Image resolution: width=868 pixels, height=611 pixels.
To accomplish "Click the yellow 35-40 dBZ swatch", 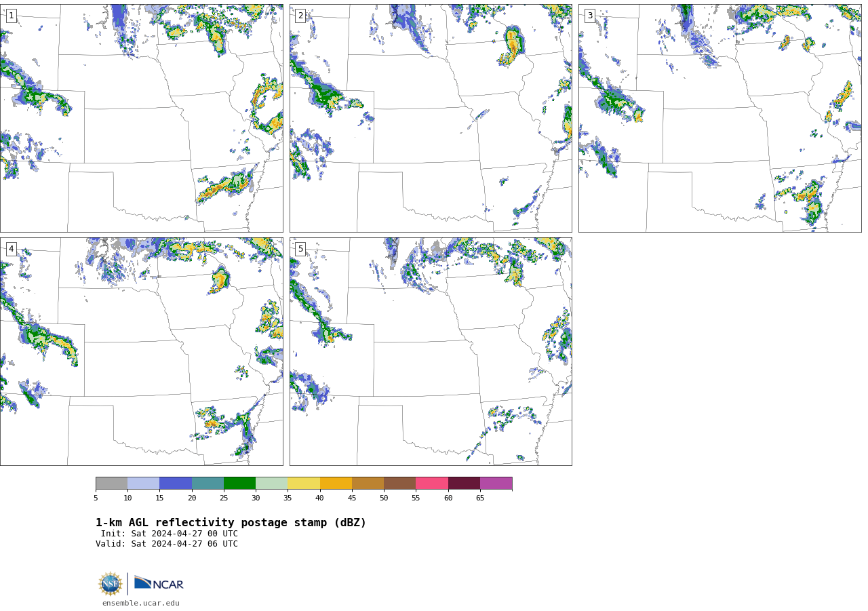I will [x=304, y=484].
